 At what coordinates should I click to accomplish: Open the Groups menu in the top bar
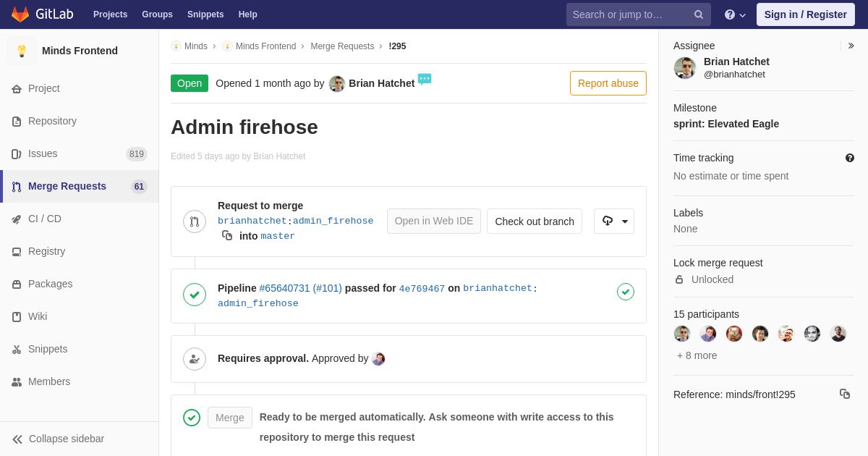157,14
